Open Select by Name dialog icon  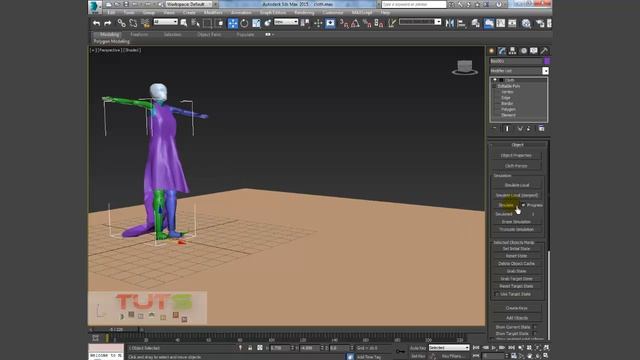pyautogui.click(x=196, y=23)
